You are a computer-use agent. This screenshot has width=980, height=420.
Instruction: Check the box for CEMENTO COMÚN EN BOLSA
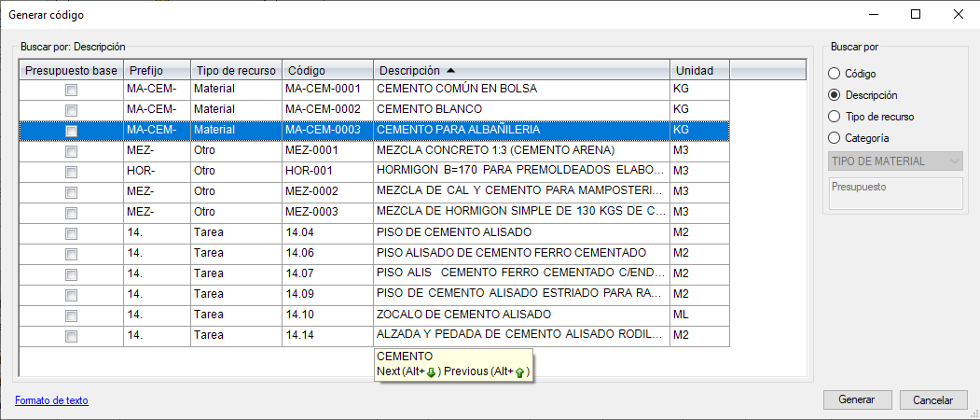[x=71, y=90]
